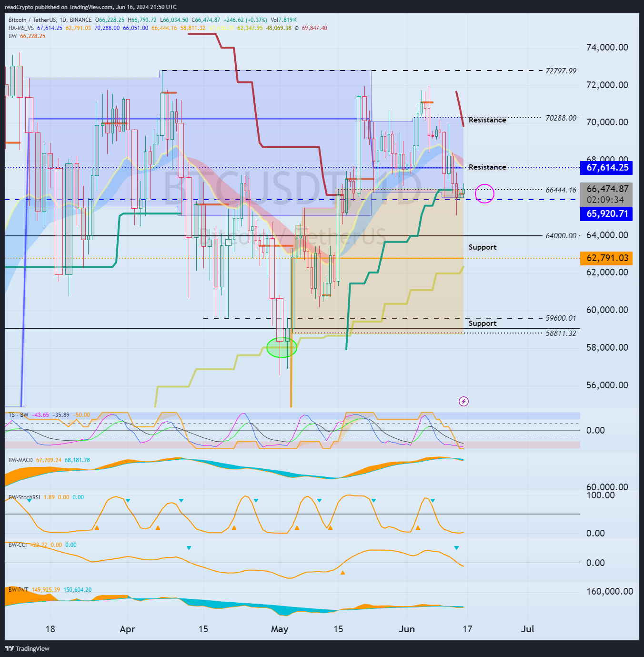Click the BW-MACD indicator label
This screenshot has width=644, height=657.
pyautogui.click(x=20, y=460)
